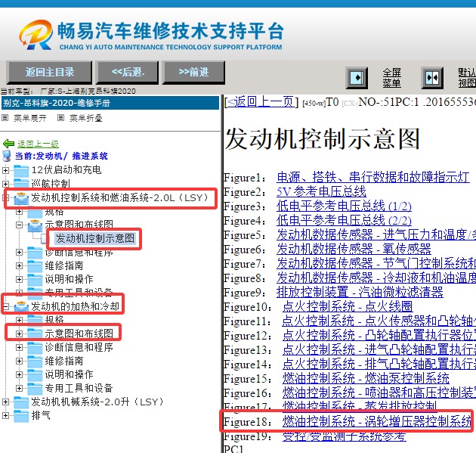
Task: Open Figure18 涡轮增压器控制系统 link
Action: pyautogui.click(x=377, y=422)
